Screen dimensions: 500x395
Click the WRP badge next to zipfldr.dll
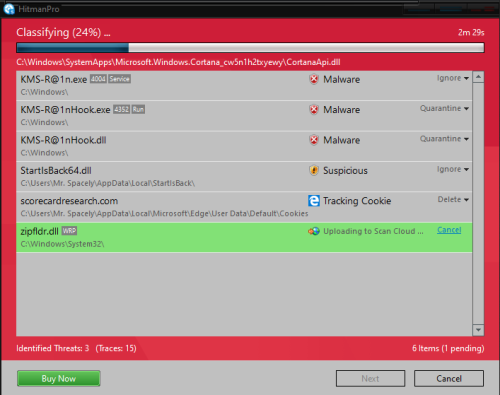pos(69,231)
